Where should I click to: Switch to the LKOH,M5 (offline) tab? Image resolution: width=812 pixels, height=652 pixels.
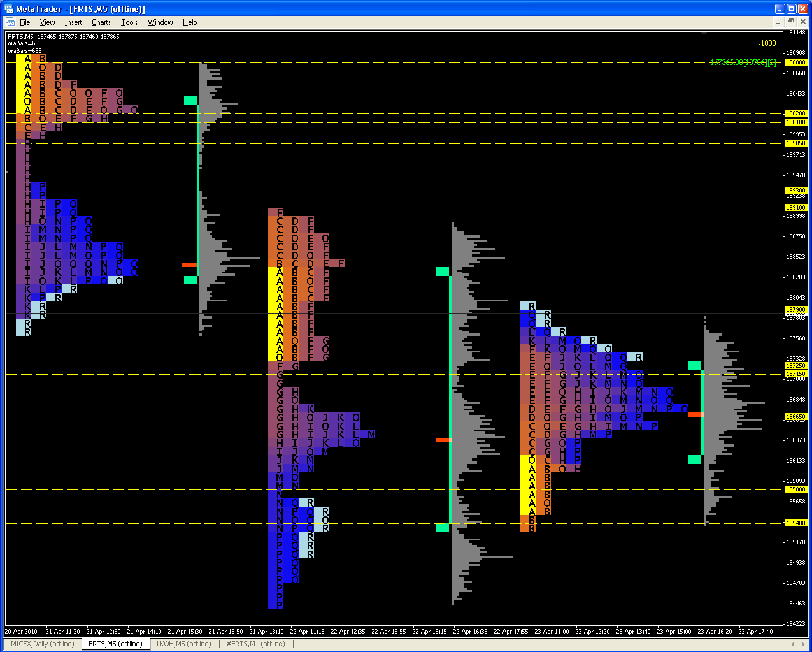click(x=183, y=644)
